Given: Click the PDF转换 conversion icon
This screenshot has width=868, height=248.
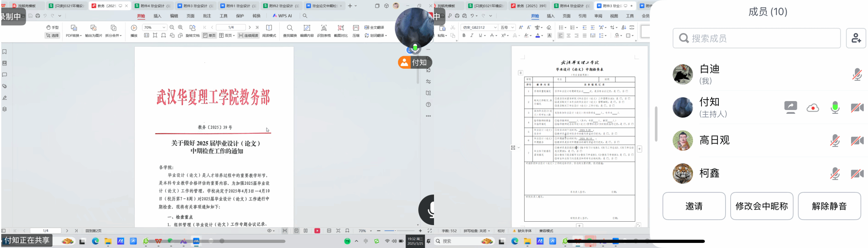Looking at the screenshot, I should 73,28.
